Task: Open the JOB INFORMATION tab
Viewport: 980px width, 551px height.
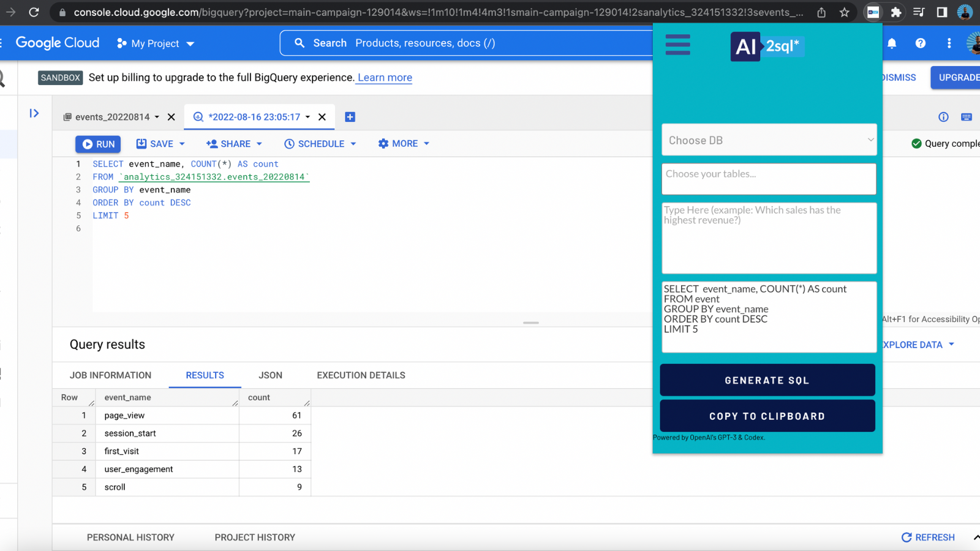Action: pyautogui.click(x=110, y=375)
